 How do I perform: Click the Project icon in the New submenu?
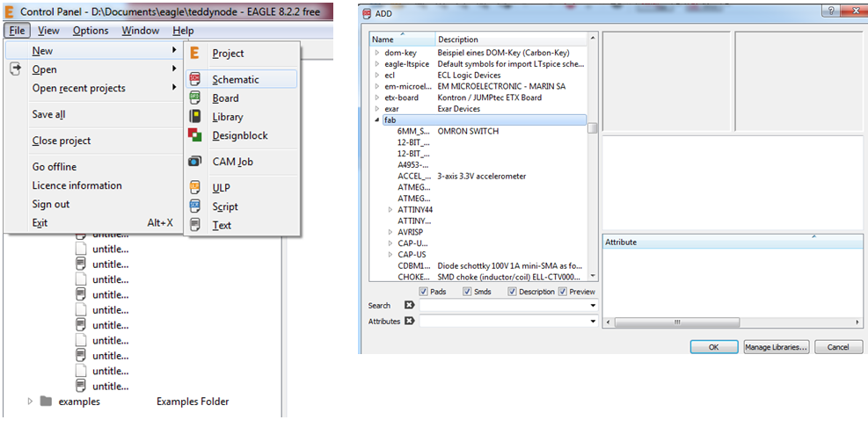point(194,53)
